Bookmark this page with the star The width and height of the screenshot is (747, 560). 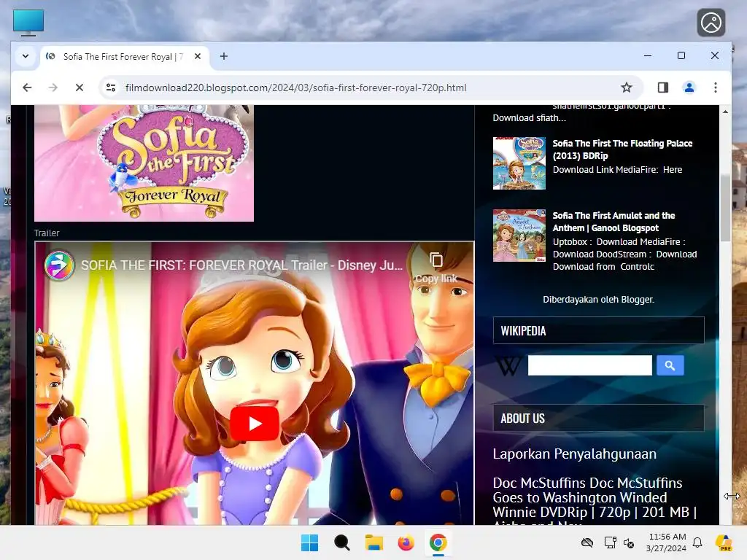click(627, 87)
